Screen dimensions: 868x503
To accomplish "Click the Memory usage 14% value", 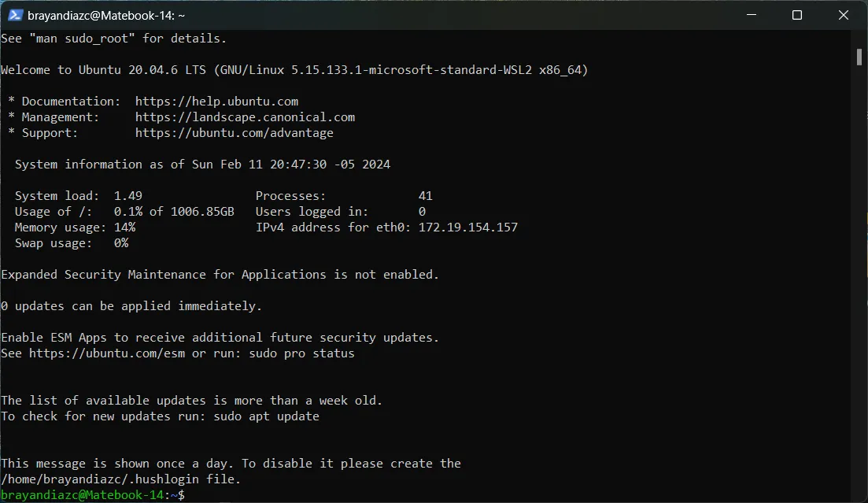I will pos(124,227).
